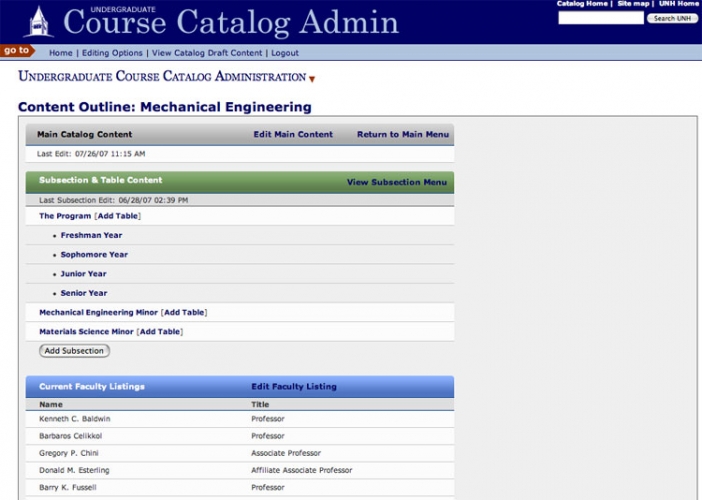Image resolution: width=702 pixels, height=500 pixels.
Task: Click the Search UNH button
Action: point(672,18)
